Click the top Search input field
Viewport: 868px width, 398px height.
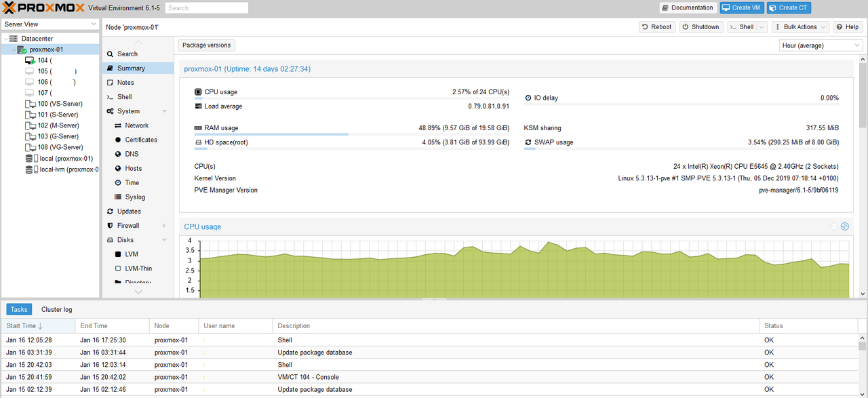click(x=207, y=8)
